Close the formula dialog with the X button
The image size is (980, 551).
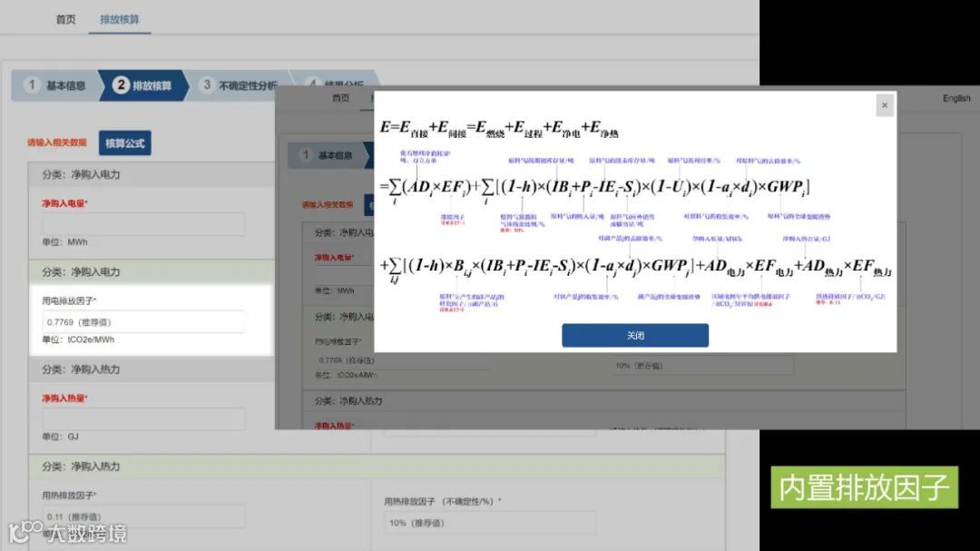pyautogui.click(x=885, y=105)
